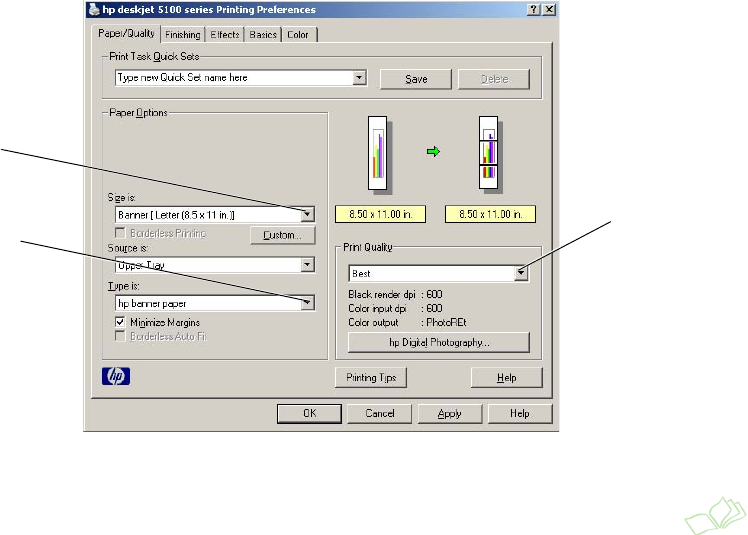Open the Print Task Quick Sets dropdown

[x=359, y=77]
